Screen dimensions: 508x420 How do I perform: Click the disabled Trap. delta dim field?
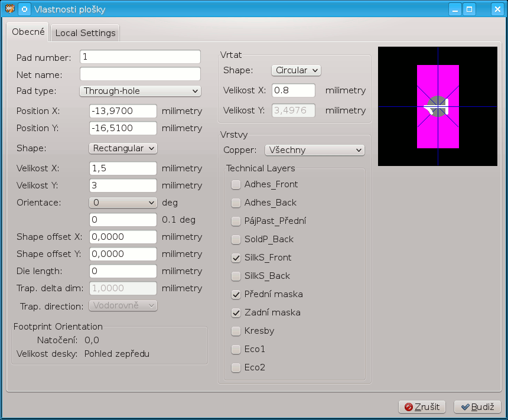(x=123, y=288)
